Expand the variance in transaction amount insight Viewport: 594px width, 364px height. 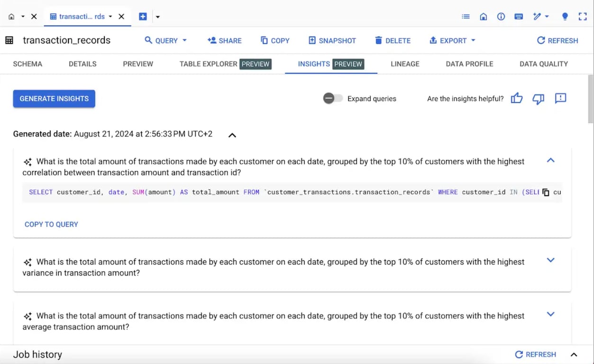click(550, 260)
